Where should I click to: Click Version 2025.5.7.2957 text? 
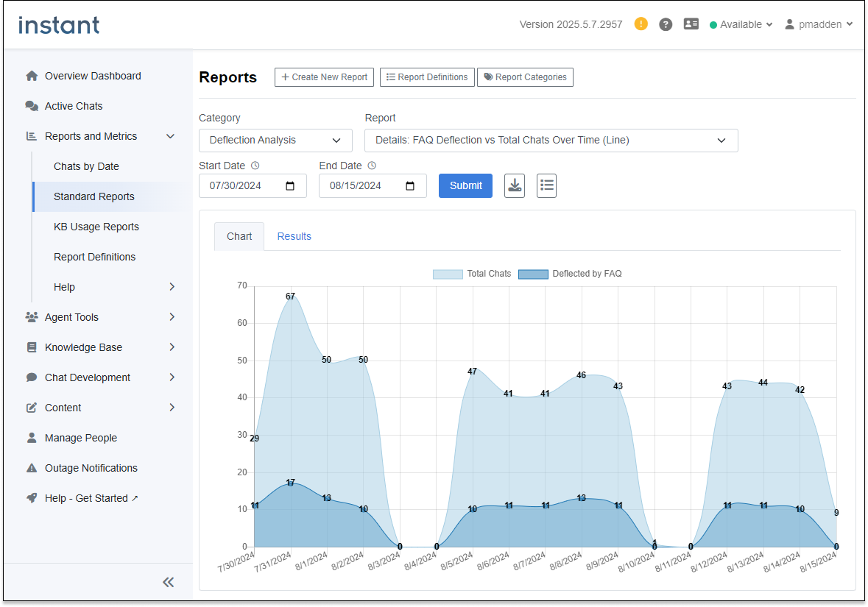pos(571,25)
